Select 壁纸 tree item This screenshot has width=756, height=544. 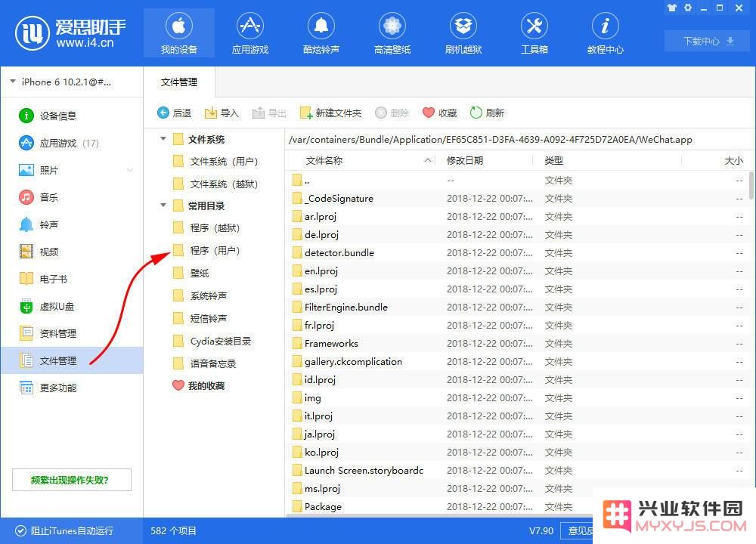click(x=191, y=274)
